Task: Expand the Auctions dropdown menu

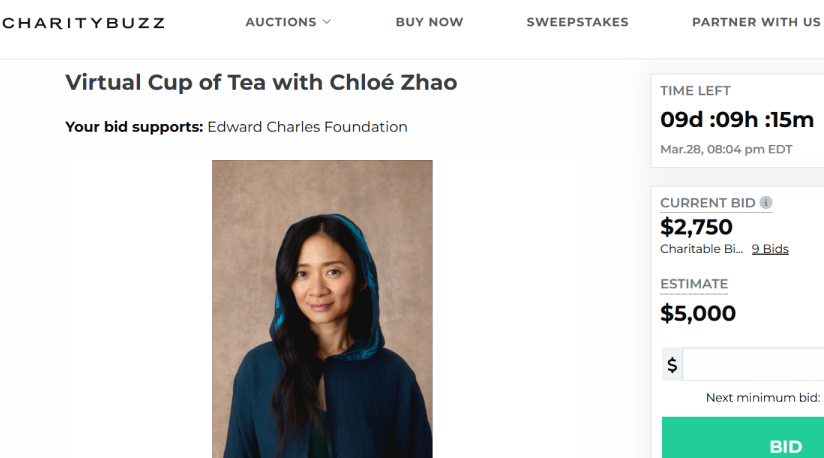Action: (288, 22)
